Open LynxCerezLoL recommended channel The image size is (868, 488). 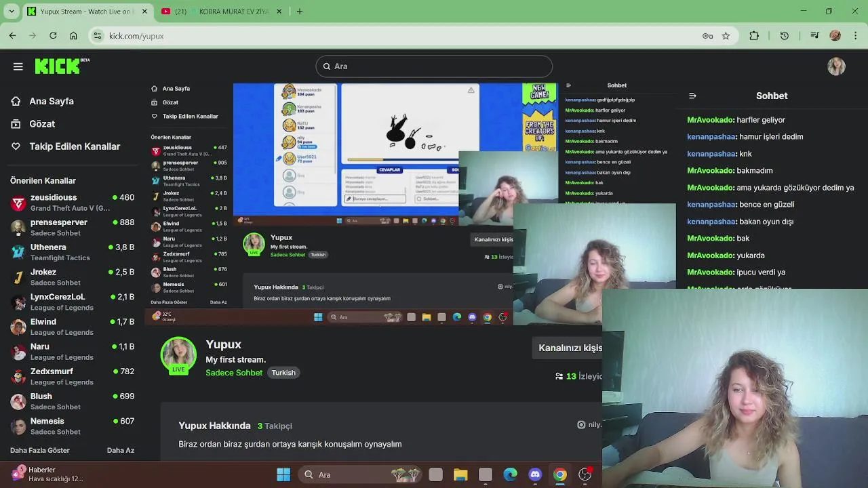click(x=73, y=302)
